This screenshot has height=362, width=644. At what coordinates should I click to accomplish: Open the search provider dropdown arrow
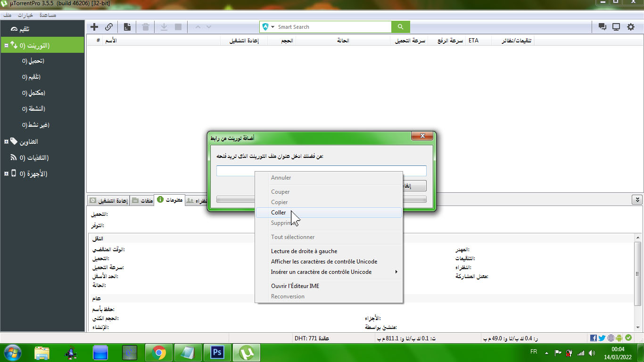(x=272, y=27)
